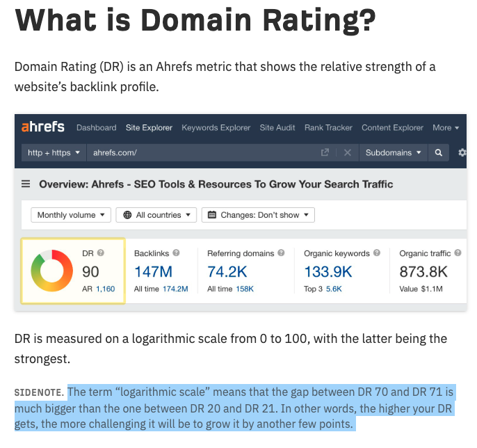
Task: Click the ahrefs logo
Action: 43,127
